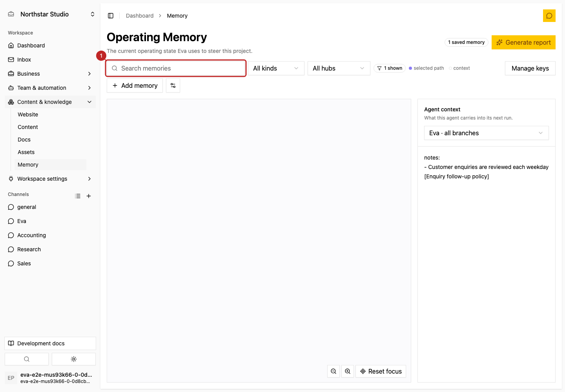Open the Assets sub-item
565x392 pixels.
[x=50, y=152]
